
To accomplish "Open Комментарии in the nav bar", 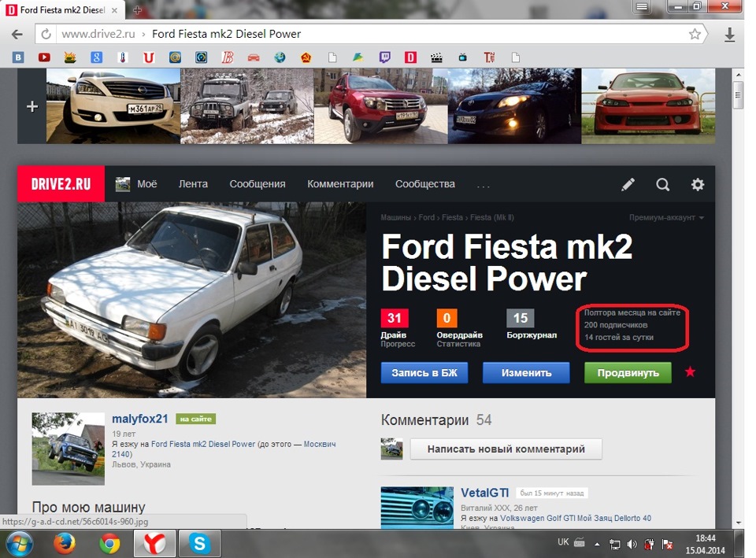I will [340, 184].
